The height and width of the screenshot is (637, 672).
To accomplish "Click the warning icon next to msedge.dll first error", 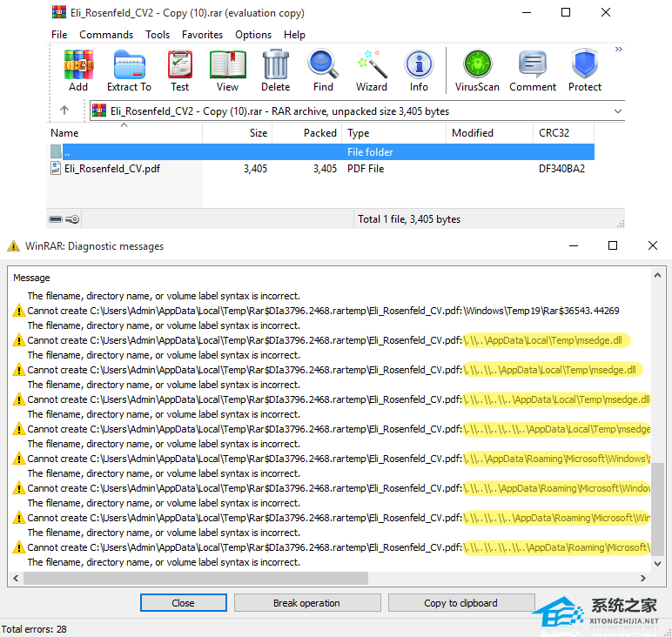I will point(18,340).
